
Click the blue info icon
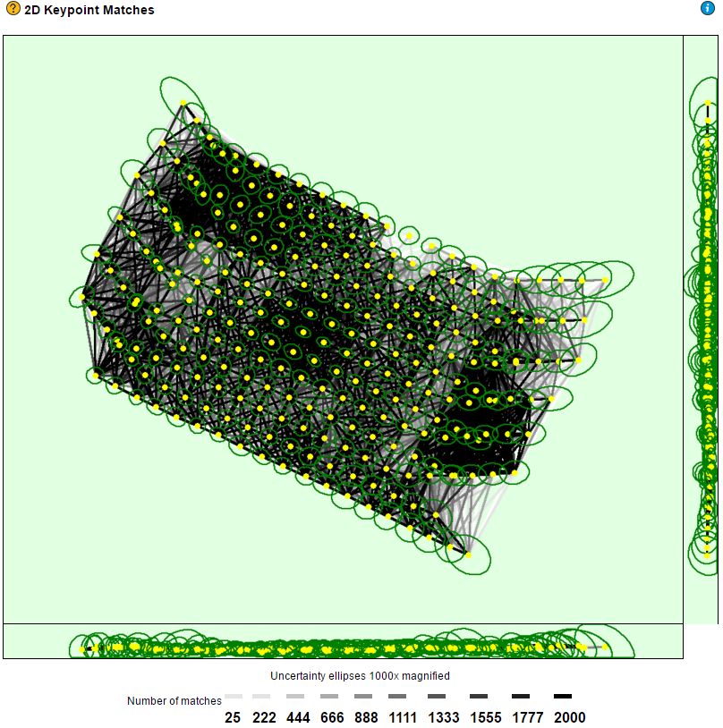click(707, 8)
